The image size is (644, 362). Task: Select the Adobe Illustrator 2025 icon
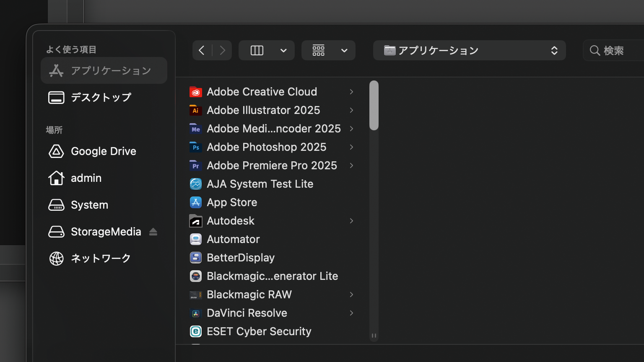click(195, 110)
